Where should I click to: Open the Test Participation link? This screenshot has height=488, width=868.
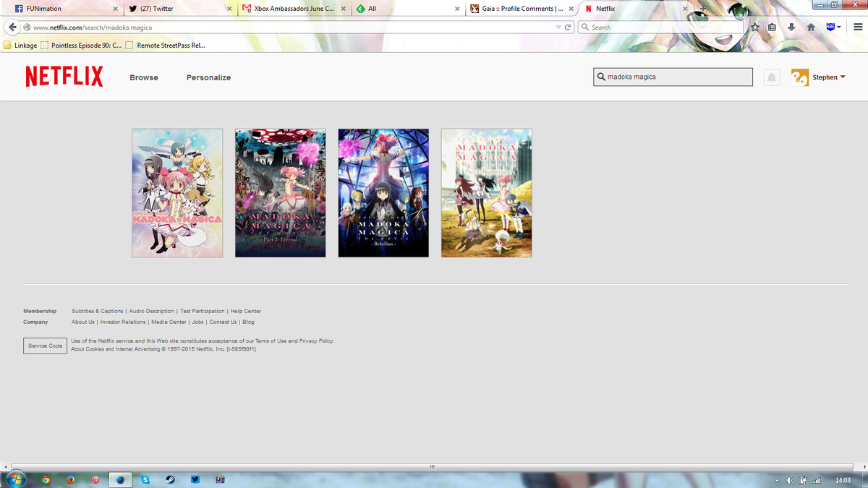pyautogui.click(x=203, y=311)
